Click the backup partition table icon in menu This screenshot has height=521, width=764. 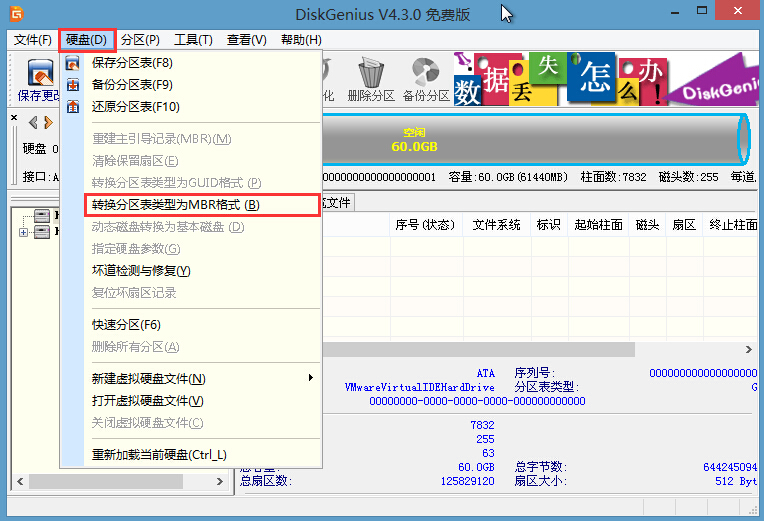click(72, 85)
